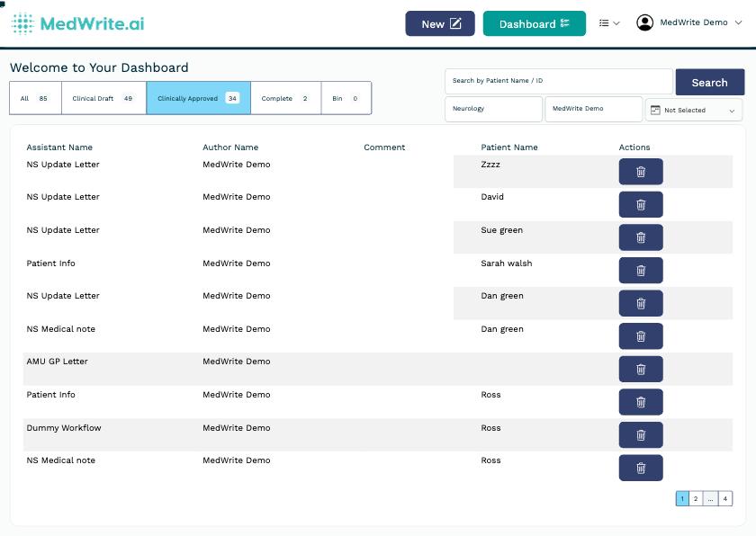The width and height of the screenshot is (756, 536).
Task: Delete the Zzzz patient row
Action: coord(641,172)
